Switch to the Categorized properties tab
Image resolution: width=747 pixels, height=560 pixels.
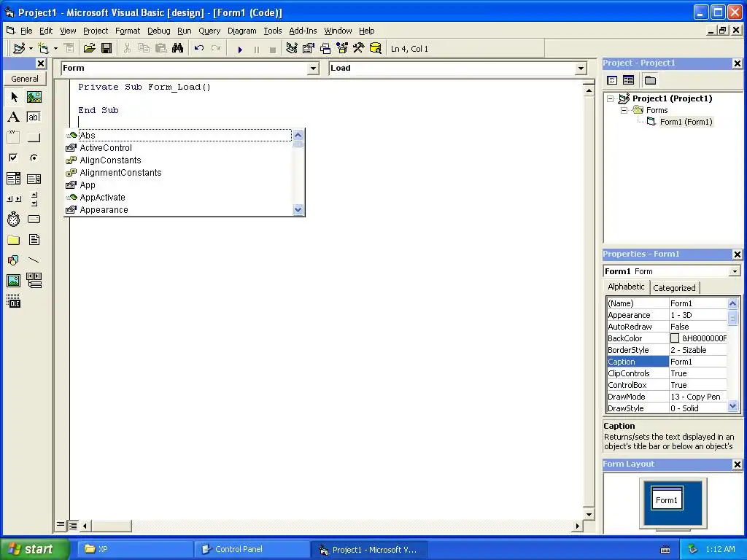pyautogui.click(x=674, y=287)
